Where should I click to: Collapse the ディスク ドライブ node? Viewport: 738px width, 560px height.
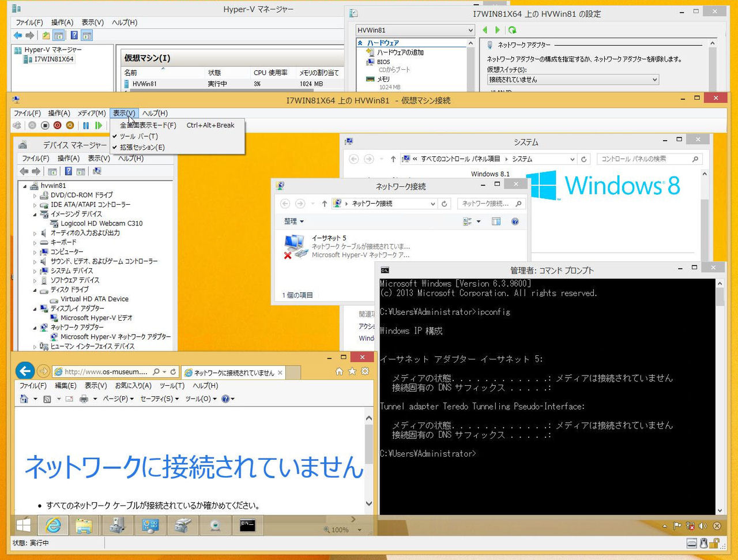pyautogui.click(x=35, y=290)
